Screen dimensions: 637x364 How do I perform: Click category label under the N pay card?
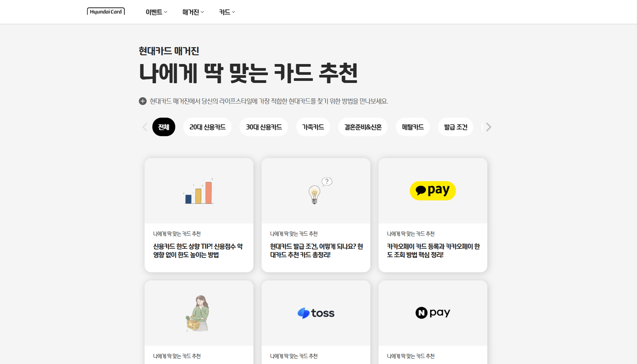click(x=411, y=356)
